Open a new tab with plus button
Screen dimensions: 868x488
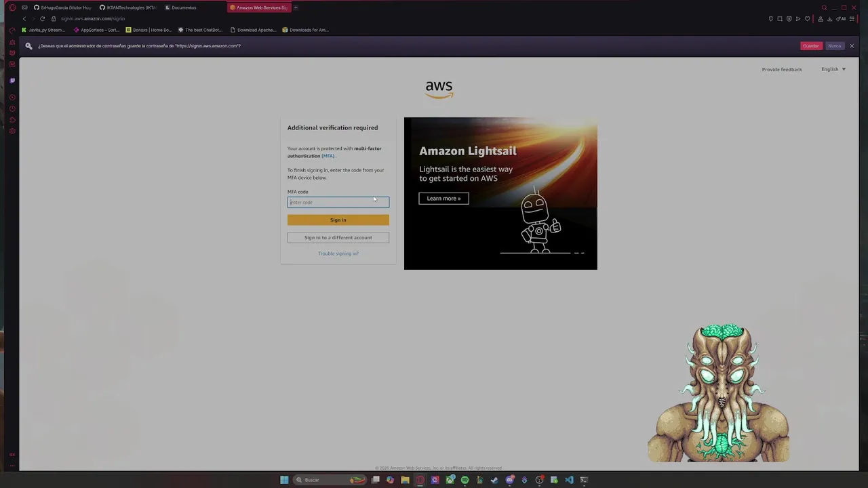click(296, 7)
